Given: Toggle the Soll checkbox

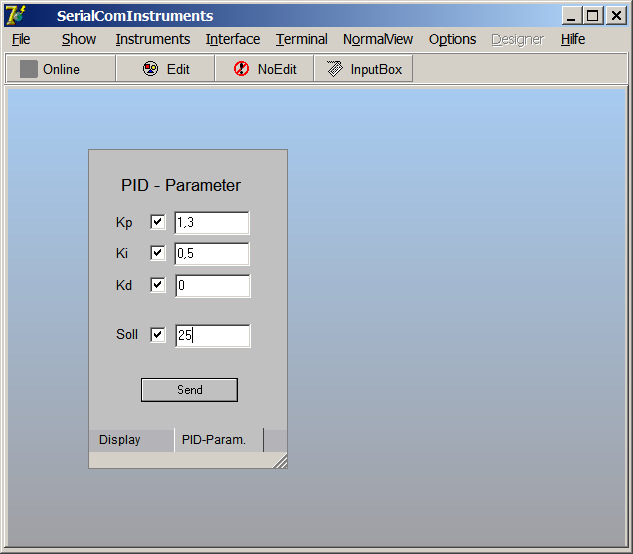Looking at the screenshot, I should coord(157,335).
